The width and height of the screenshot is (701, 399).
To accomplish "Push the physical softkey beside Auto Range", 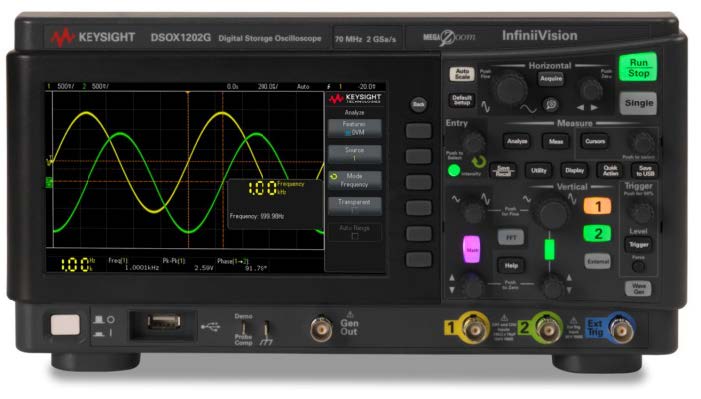I will pos(418,233).
